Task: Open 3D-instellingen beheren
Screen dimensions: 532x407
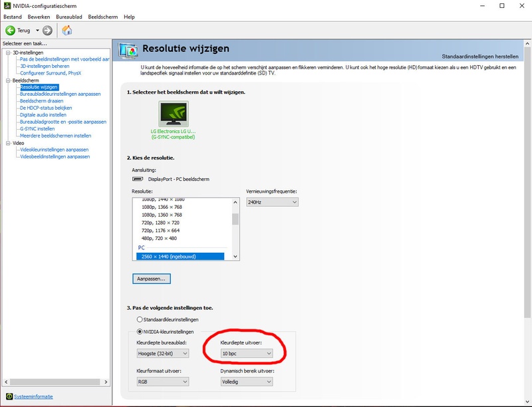Action: click(45, 66)
